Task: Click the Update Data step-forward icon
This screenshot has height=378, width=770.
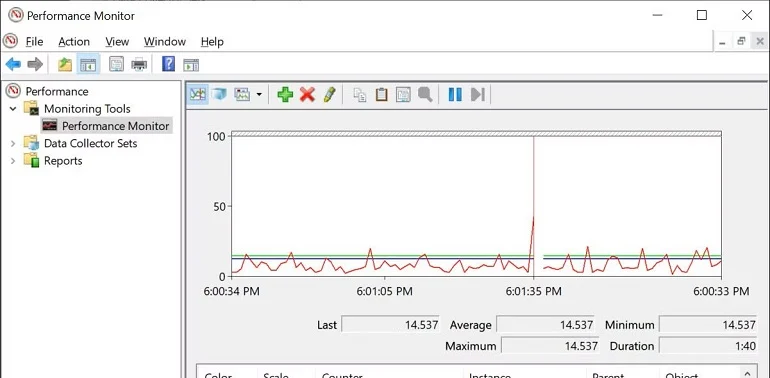Action: tap(478, 94)
